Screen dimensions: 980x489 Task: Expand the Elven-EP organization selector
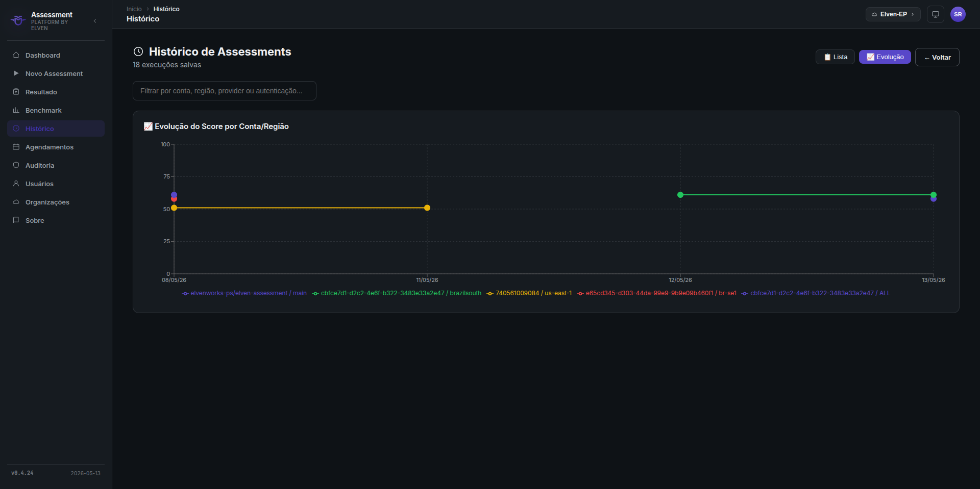click(x=893, y=14)
